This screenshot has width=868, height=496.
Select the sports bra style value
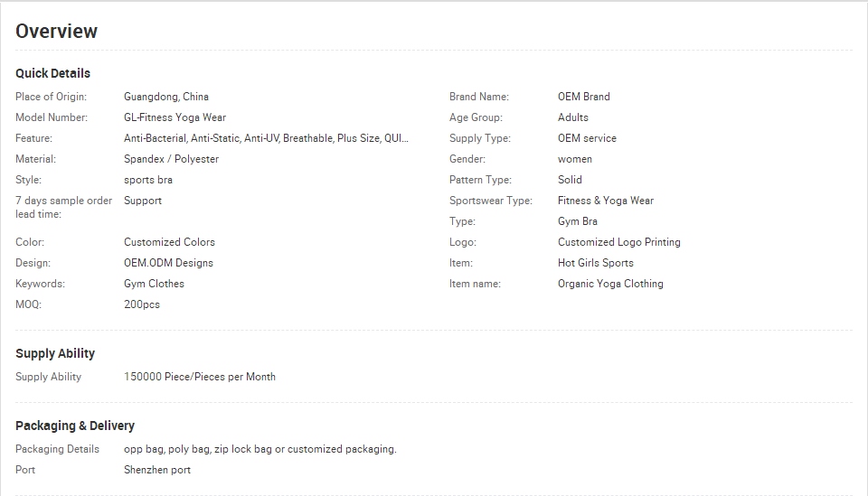tap(148, 180)
